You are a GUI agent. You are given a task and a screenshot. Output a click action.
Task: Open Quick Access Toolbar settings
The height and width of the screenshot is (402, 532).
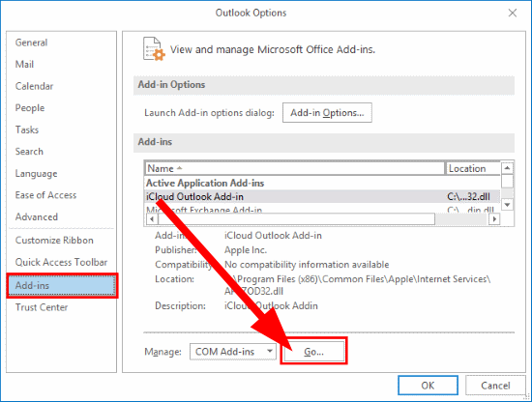[61, 262]
